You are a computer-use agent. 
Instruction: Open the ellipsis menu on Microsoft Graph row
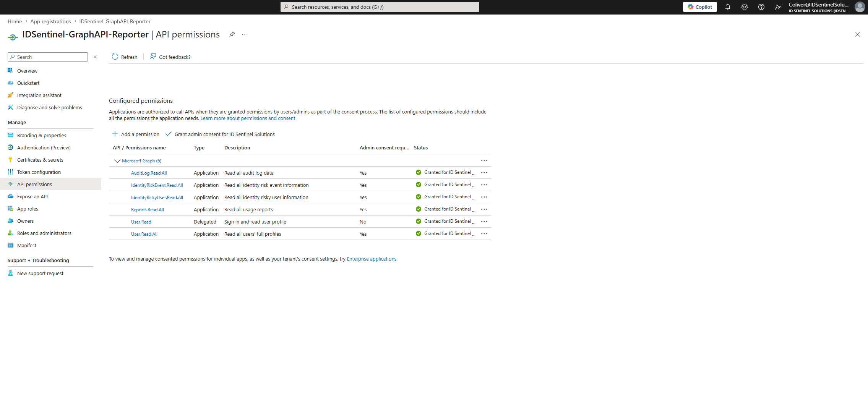click(484, 160)
